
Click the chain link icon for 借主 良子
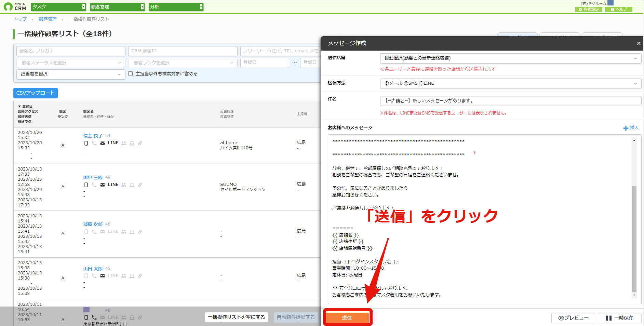(140, 143)
